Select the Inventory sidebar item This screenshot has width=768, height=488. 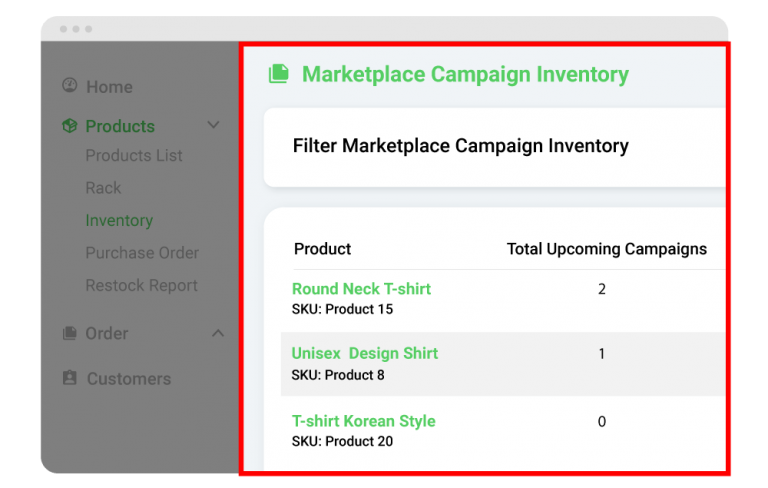pos(119,220)
